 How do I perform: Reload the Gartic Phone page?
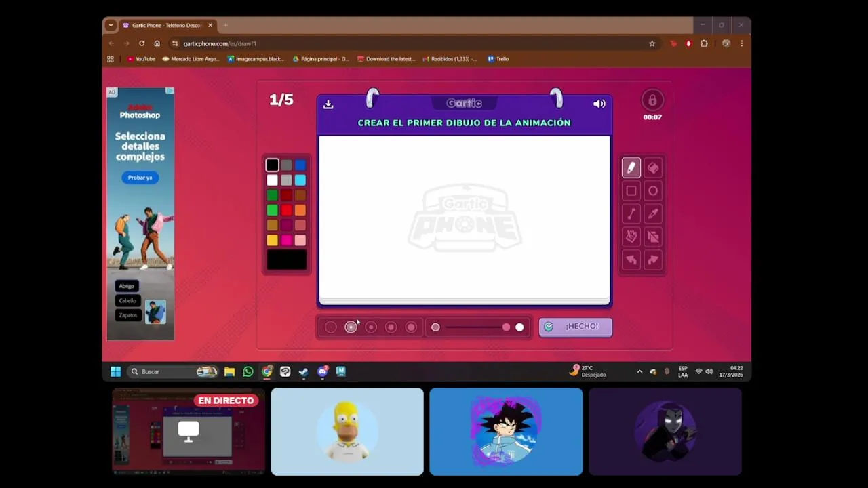(142, 43)
